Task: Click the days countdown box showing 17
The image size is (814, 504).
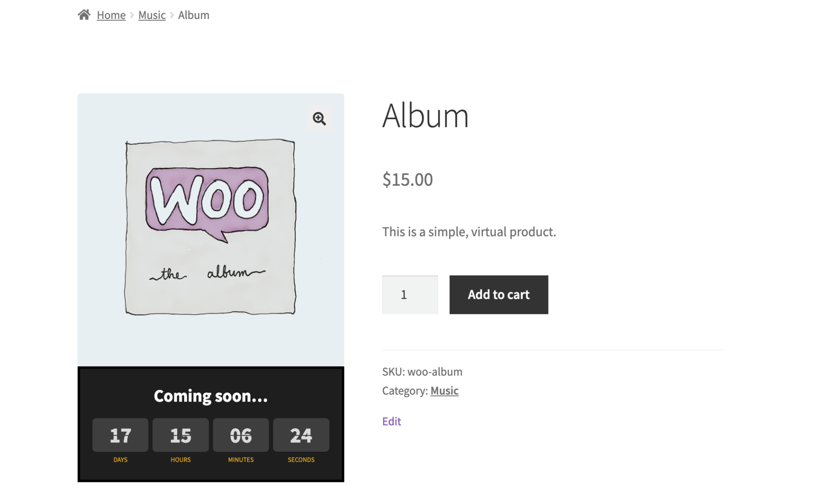Action: (x=120, y=435)
